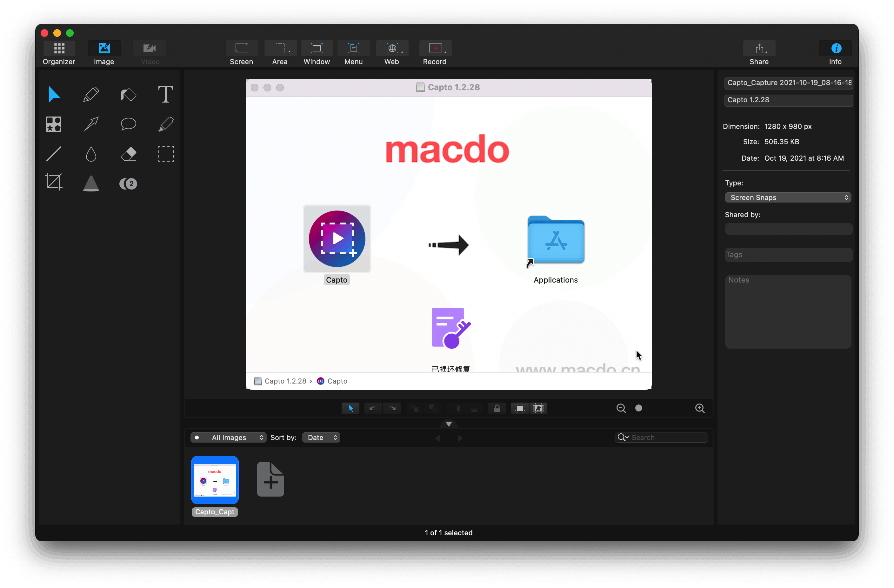Zoom in with the plus magnifier
The width and height of the screenshot is (894, 588).
tap(700, 408)
